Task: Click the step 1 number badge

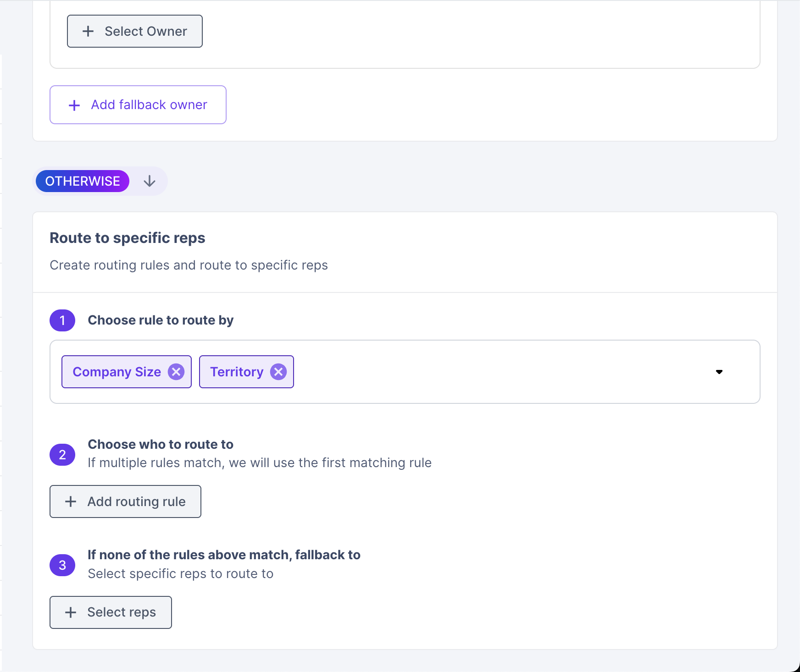Action: pyautogui.click(x=62, y=320)
